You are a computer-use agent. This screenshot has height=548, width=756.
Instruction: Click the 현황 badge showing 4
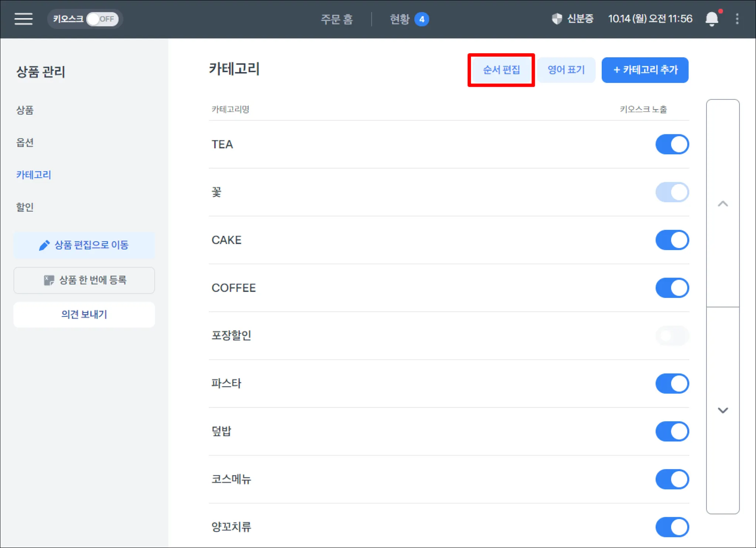click(422, 19)
